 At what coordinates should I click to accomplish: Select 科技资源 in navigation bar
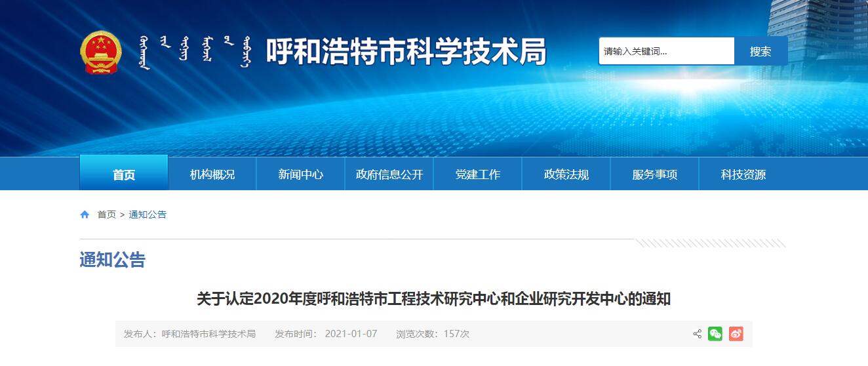tap(743, 174)
